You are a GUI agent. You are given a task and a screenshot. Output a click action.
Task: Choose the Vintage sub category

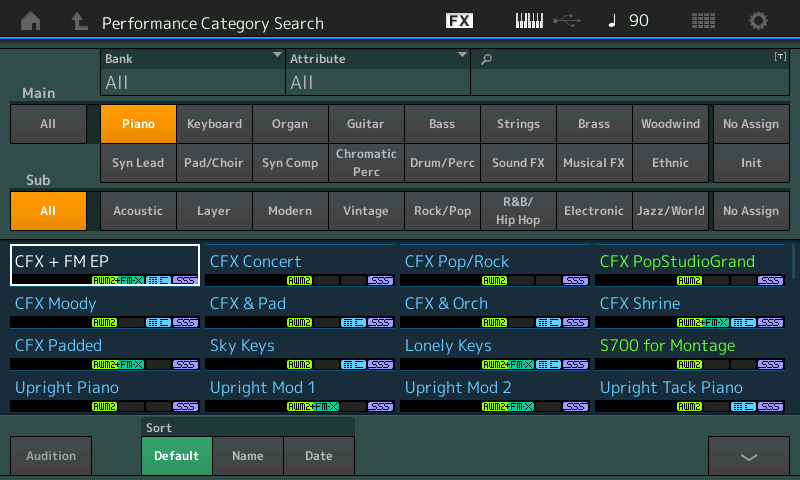coord(366,211)
